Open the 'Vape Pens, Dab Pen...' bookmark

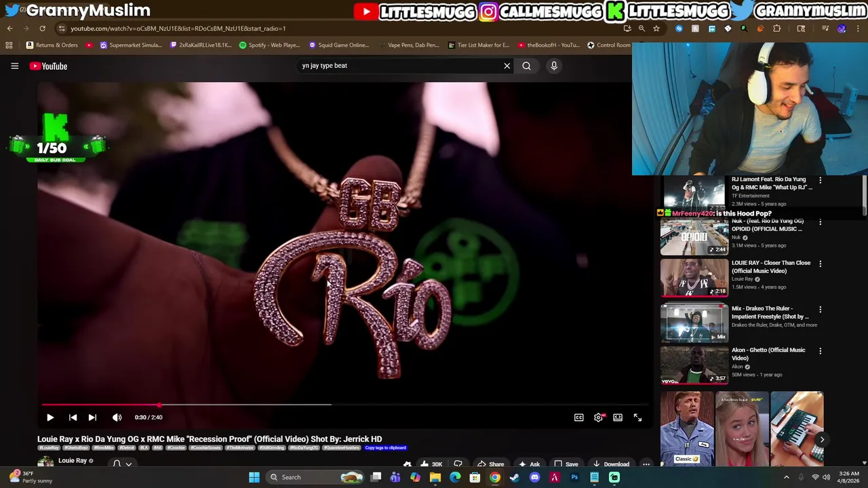(x=409, y=45)
